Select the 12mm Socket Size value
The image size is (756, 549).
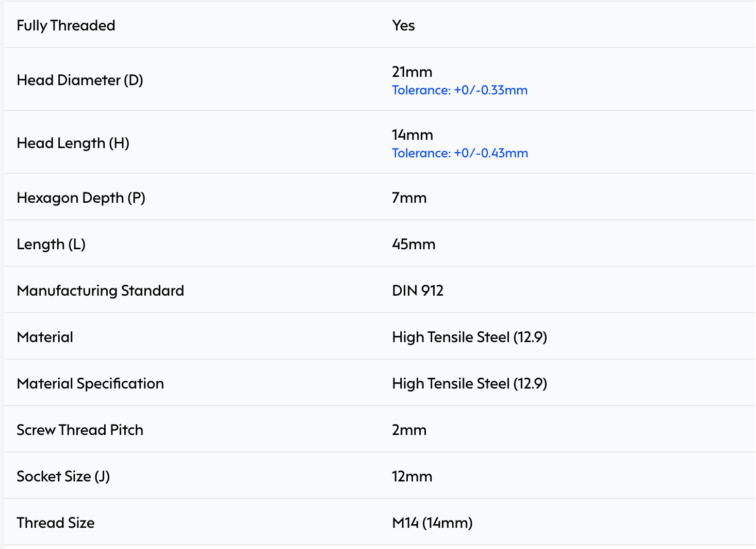[412, 476]
